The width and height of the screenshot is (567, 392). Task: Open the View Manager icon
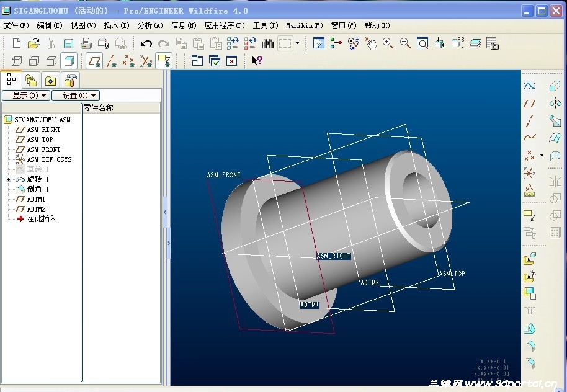(x=492, y=43)
